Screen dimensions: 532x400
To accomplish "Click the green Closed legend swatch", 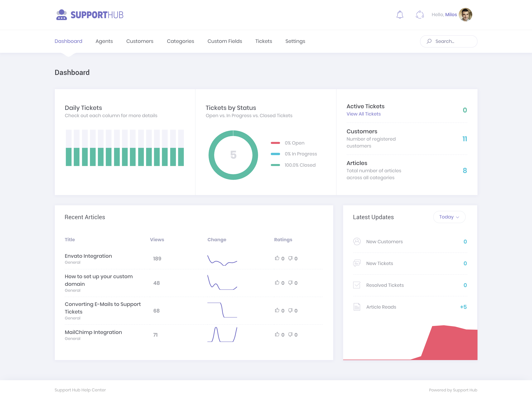I will [x=275, y=165].
